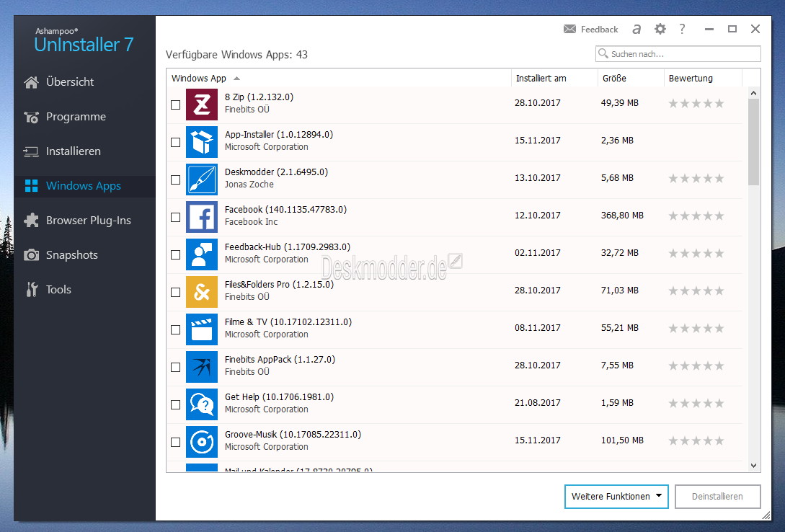Open settings via the gear icon
This screenshot has height=532, width=785.
pos(660,29)
